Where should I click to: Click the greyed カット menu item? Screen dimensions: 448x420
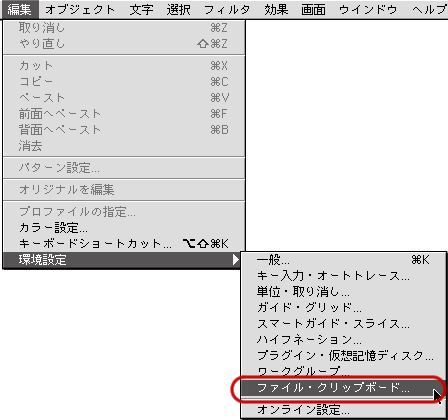(x=124, y=66)
